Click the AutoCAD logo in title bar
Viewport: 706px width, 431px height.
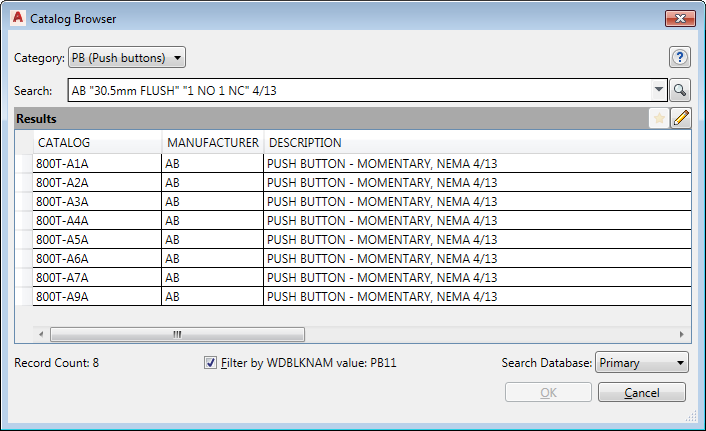[x=18, y=18]
